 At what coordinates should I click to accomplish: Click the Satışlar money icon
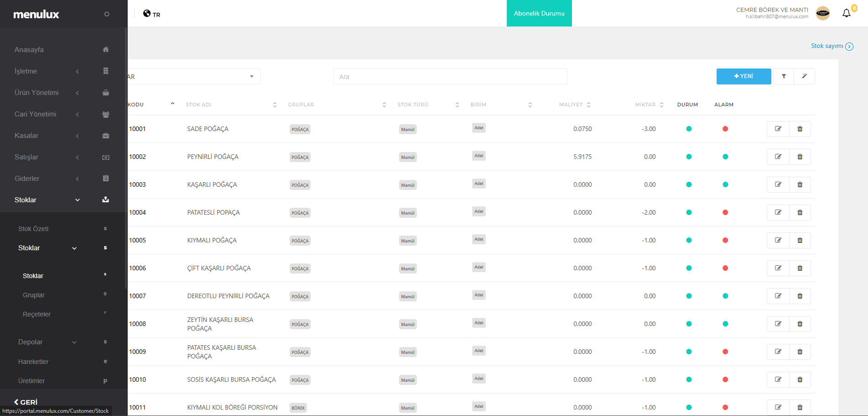(x=106, y=157)
